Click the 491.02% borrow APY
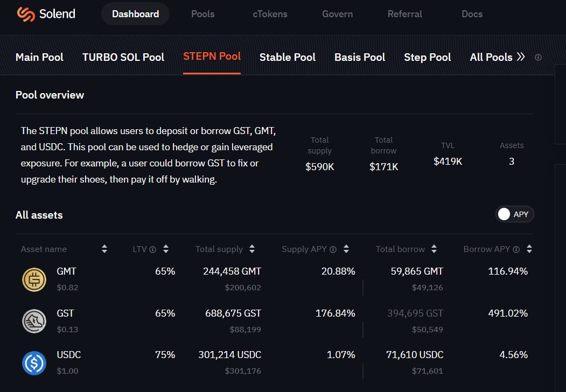Image resolution: width=566 pixels, height=392 pixels. tap(508, 313)
